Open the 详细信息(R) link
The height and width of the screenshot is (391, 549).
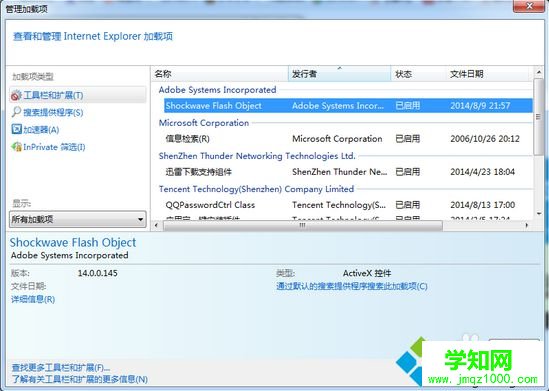coord(33,299)
